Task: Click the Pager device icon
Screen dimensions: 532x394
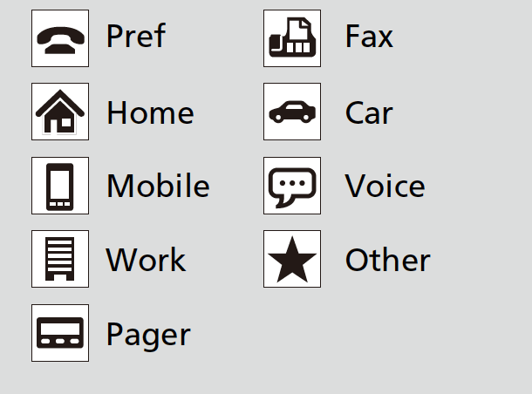Action: coord(60,333)
